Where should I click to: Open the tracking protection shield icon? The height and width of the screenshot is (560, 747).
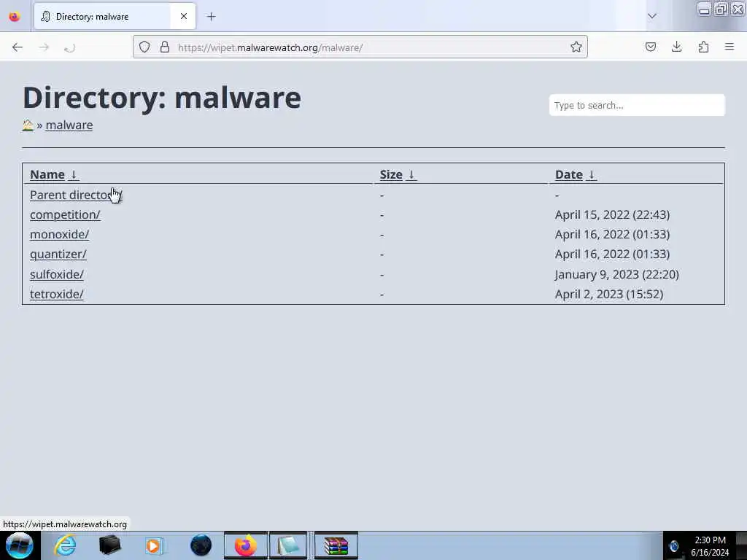point(144,47)
